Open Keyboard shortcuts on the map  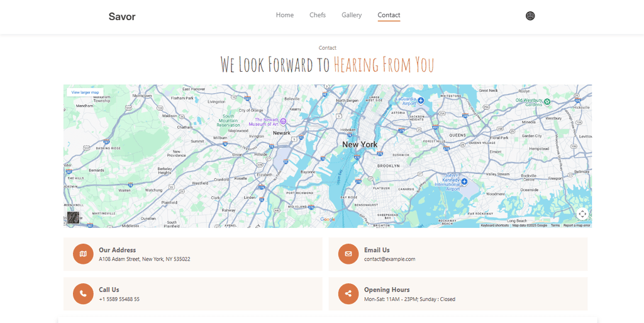(494, 225)
